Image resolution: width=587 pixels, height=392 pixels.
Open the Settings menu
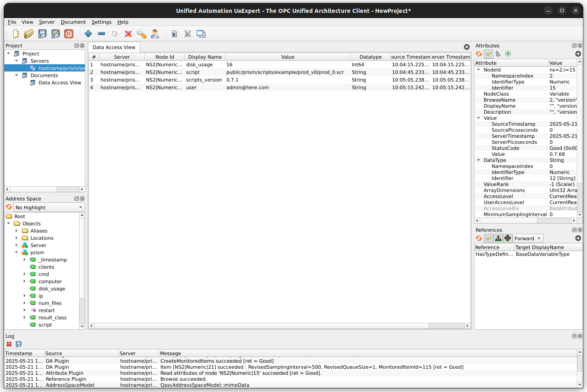(x=101, y=22)
